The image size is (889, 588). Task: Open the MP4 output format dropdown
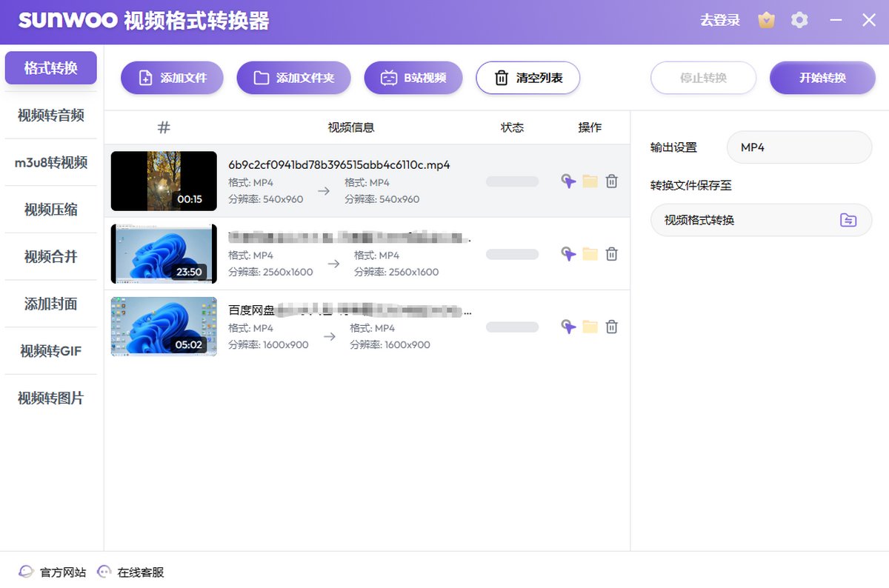pyautogui.click(x=799, y=147)
